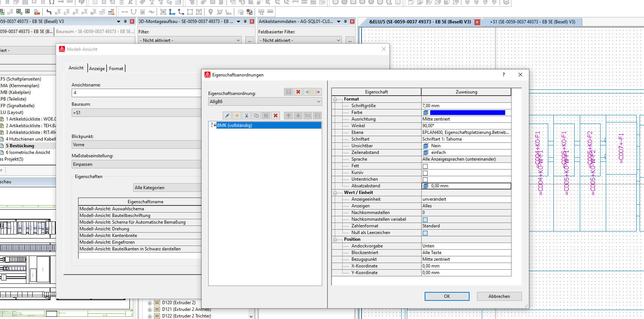Click the ... button beside the Filter dropdown
The height and width of the screenshot is (319, 644).
(250, 40)
